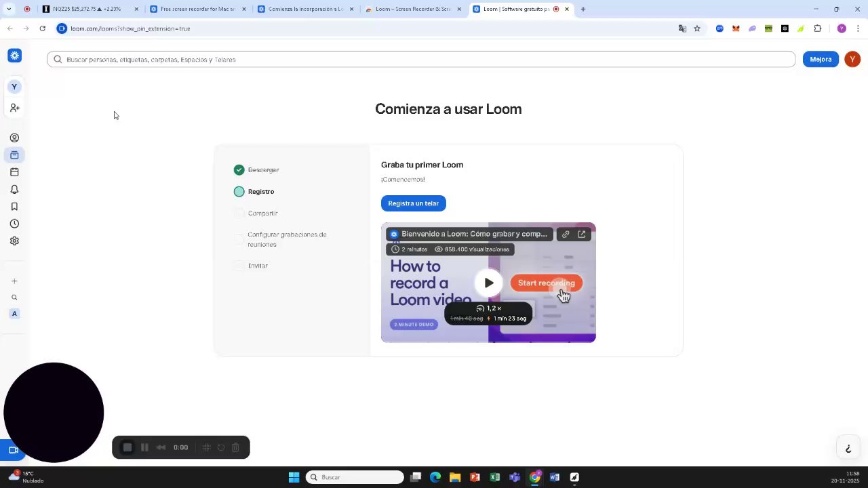Stop the recording with square button
Viewport: 868px width, 488px height.
pos(127,447)
